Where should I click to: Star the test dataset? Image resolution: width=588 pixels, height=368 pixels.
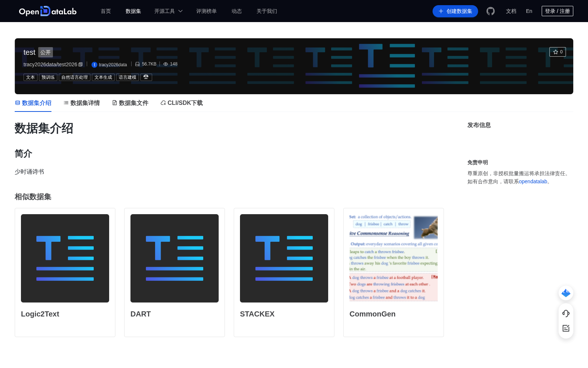pos(557,52)
